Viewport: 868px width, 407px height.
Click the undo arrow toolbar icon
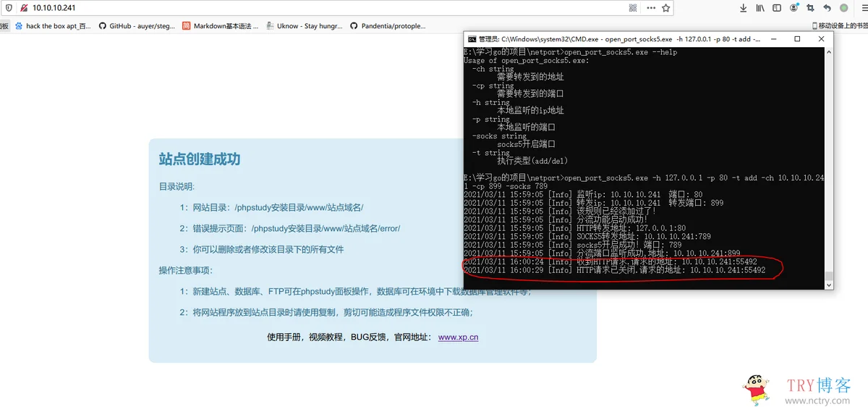[827, 8]
